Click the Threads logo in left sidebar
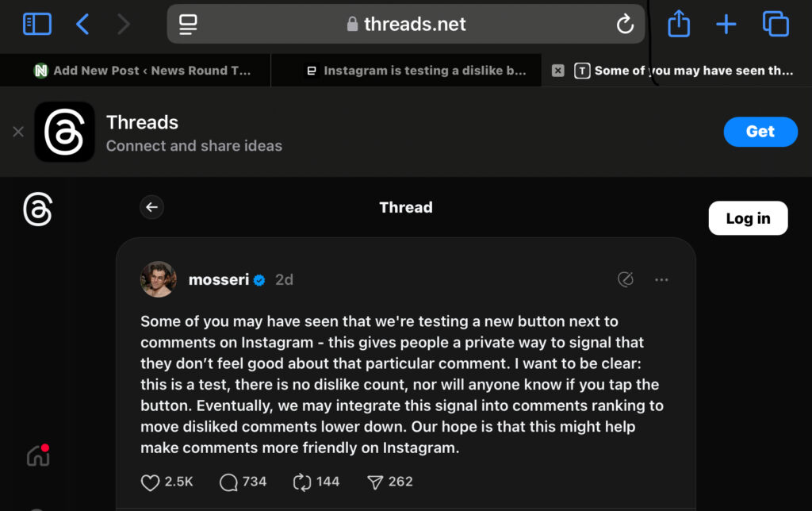This screenshot has height=511, width=812. 38,209
